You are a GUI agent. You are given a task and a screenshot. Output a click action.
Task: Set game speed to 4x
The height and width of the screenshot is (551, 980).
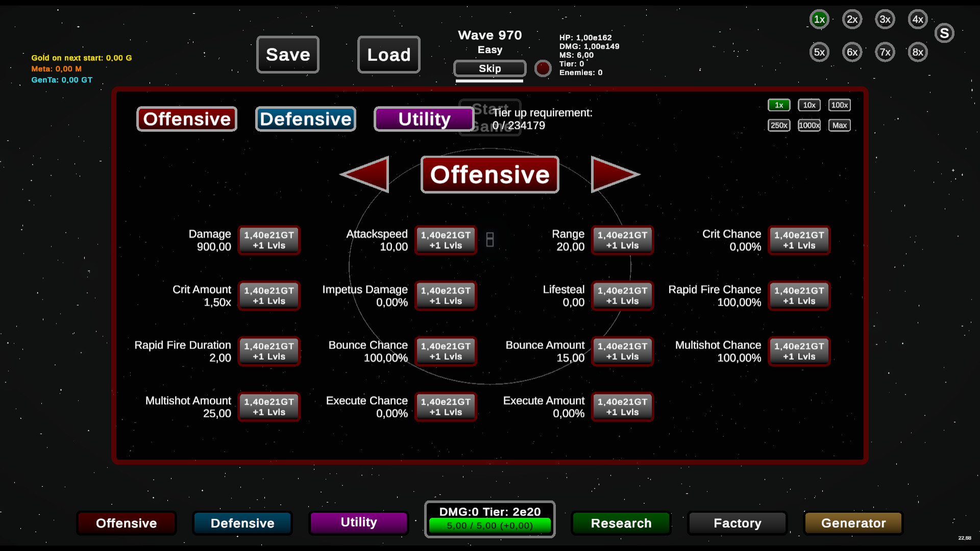tap(918, 19)
